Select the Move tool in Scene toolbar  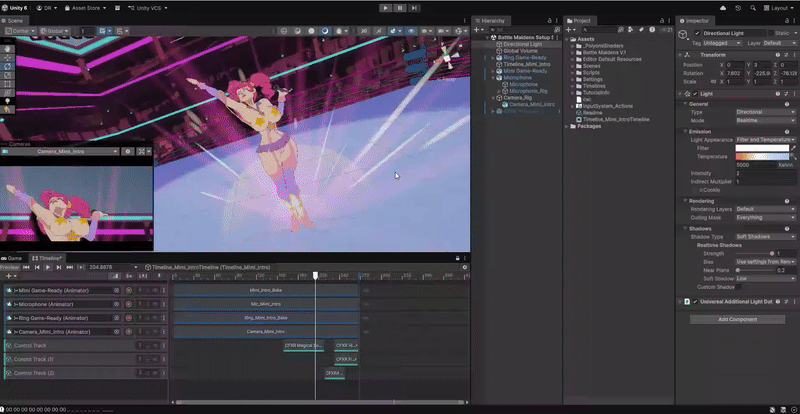[x=7, y=58]
